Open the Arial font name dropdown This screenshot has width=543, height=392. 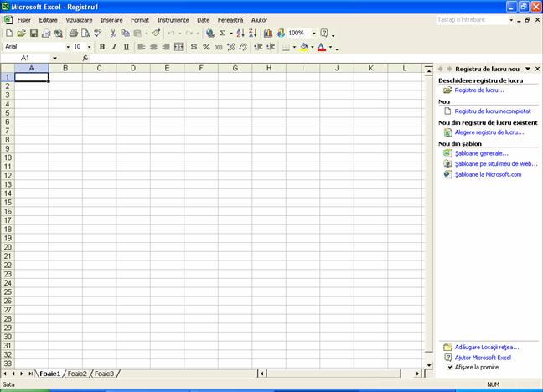pos(68,47)
